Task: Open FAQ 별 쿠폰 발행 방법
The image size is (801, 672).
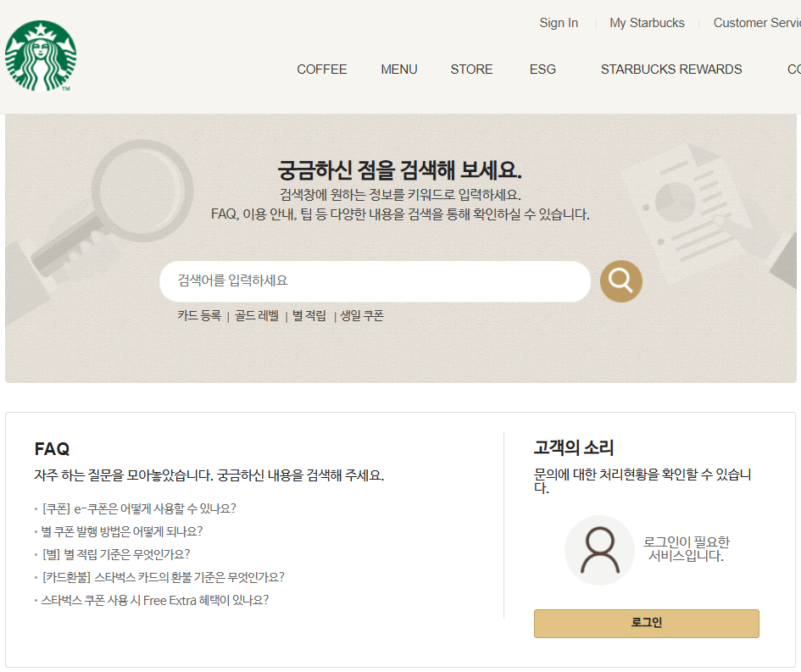Action: coord(121,531)
